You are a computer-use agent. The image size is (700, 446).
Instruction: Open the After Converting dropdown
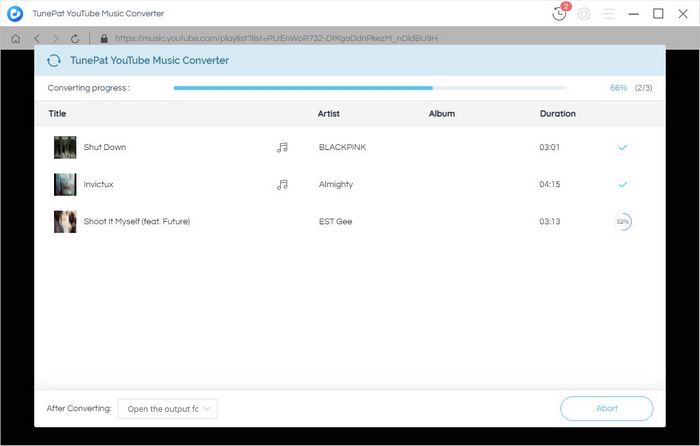click(168, 409)
